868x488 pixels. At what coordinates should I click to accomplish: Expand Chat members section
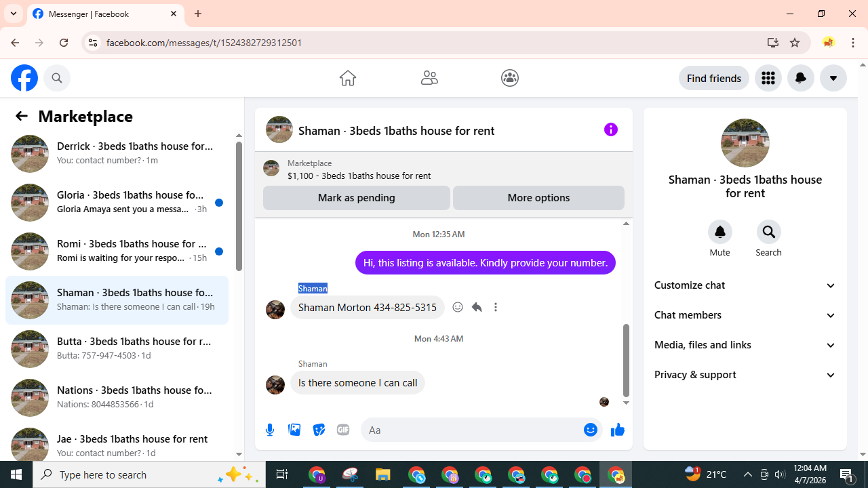click(745, 315)
